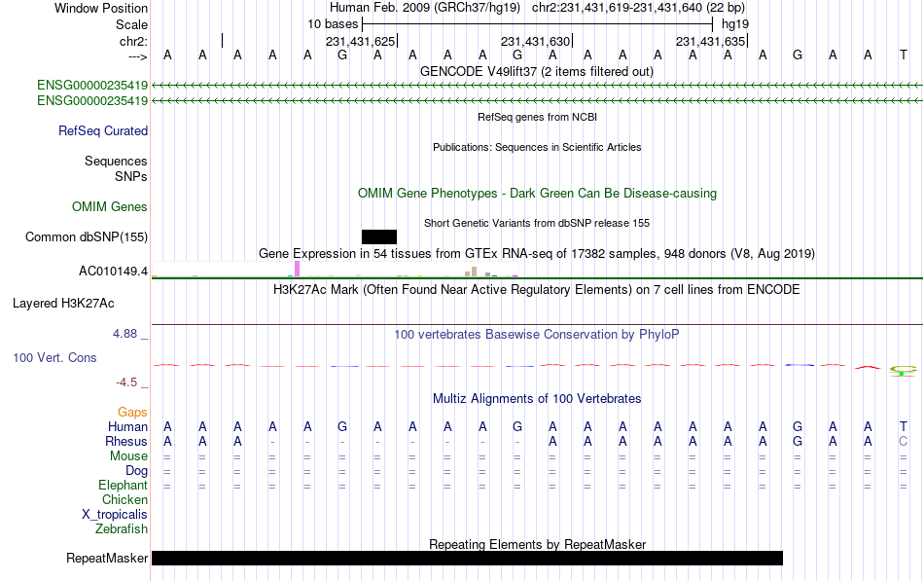924x581 pixels.
Task: Click 'Repeating Elements by RepeatMasker' title
Action: click(x=538, y=544)
